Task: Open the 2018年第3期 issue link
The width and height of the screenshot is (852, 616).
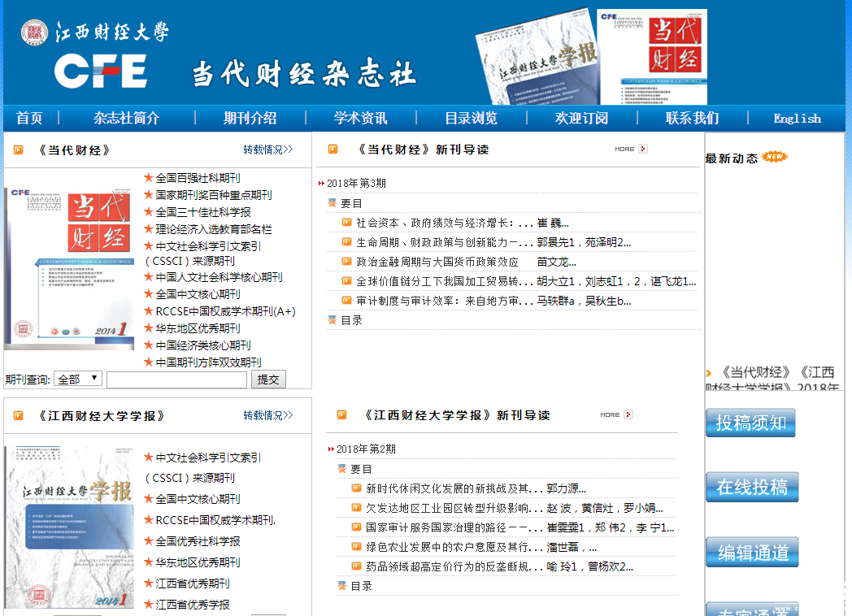Action: 356,183
